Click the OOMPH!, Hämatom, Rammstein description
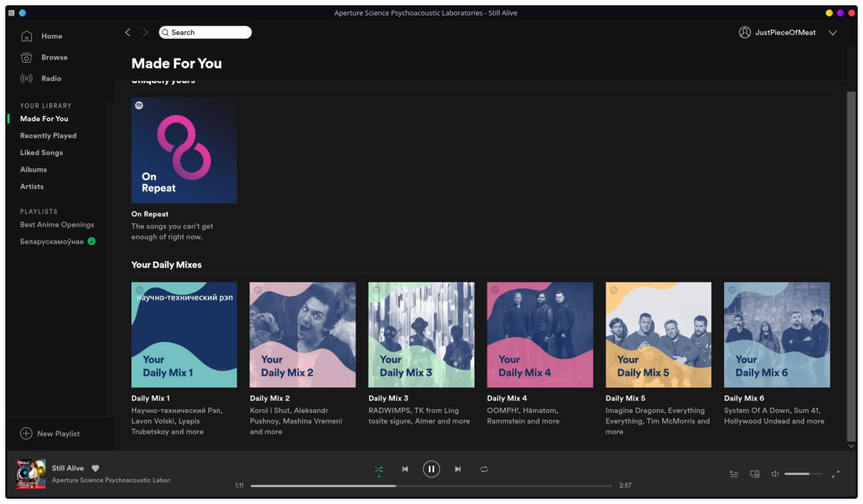This screenshot has width=863, height=504. pos(523,416)
